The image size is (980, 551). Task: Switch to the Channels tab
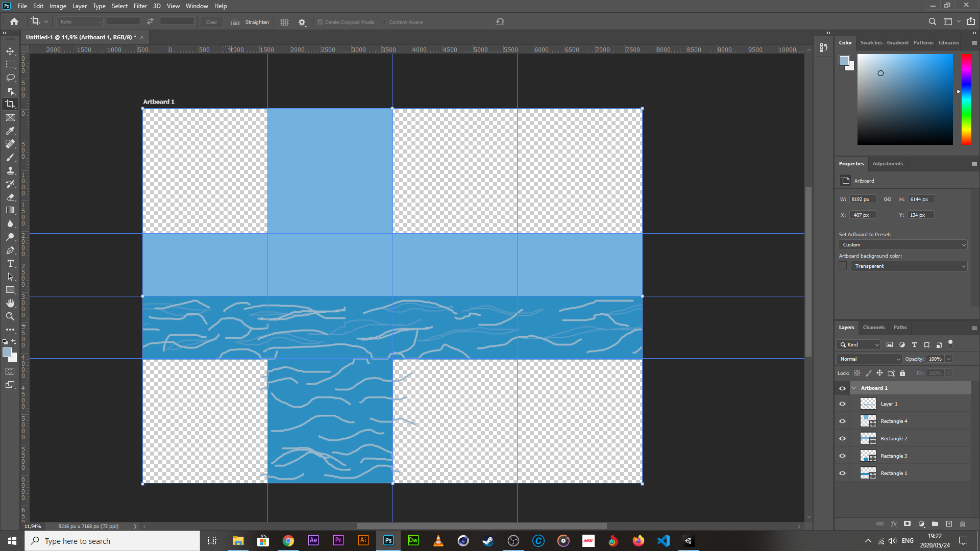tap(873, 328)
